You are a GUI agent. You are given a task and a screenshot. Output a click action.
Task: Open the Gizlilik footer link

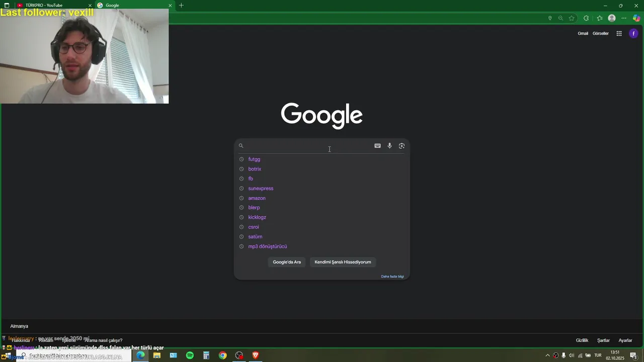(x=582, y=340)
